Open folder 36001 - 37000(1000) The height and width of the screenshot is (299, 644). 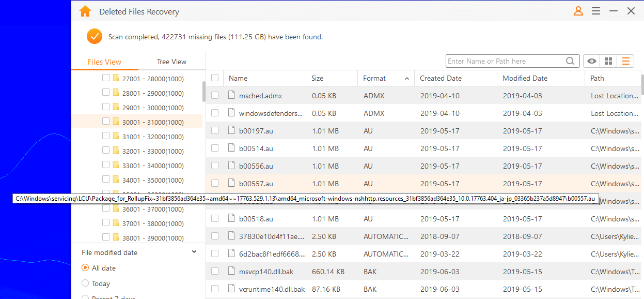pos(153,209)
